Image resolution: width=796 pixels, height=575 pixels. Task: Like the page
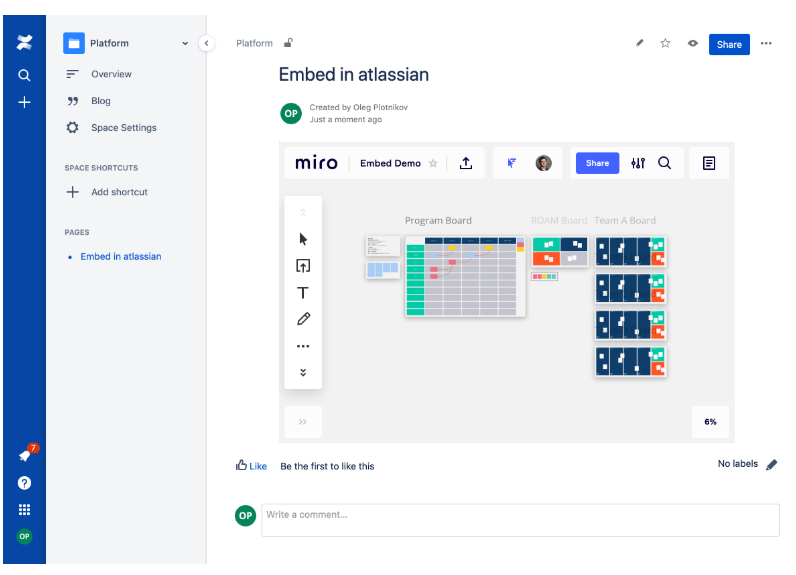pyautogui.click(x=251, y=466)
